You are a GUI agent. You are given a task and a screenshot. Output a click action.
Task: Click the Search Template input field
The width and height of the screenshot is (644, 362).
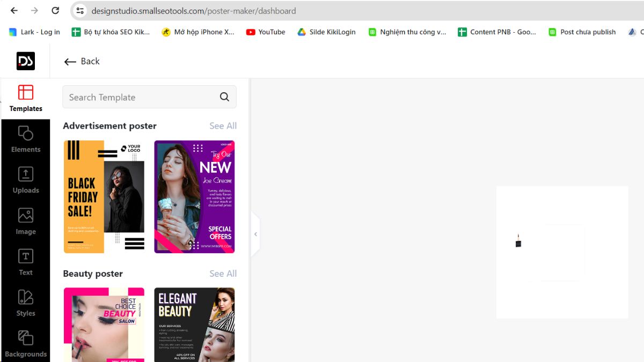pyautogui.click(x=140, y=97)
